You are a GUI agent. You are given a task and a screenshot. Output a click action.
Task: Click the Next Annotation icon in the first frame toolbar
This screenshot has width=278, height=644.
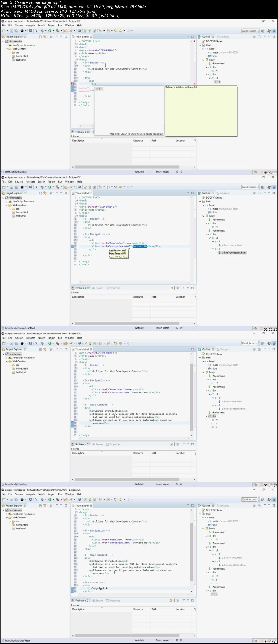pyautogui.click(x=100, y=31)
